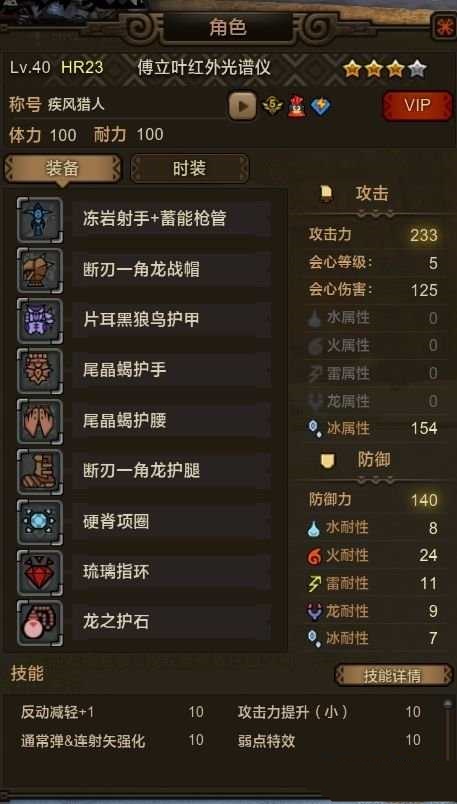Image resolution: width=457 pixels, height=804 pixels.
Task: Click the grey fourth star rating
Action: (417, 69)
